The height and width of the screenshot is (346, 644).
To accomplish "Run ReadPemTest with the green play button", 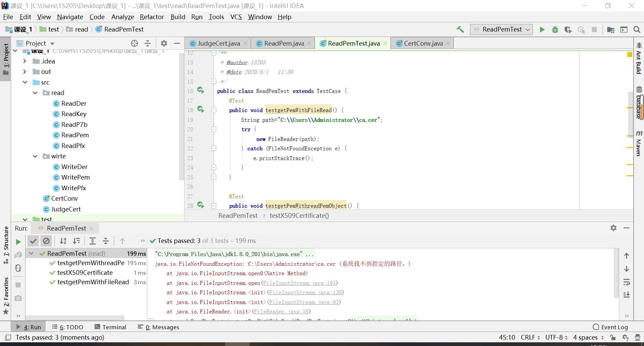I will click(x=542, y=30).
